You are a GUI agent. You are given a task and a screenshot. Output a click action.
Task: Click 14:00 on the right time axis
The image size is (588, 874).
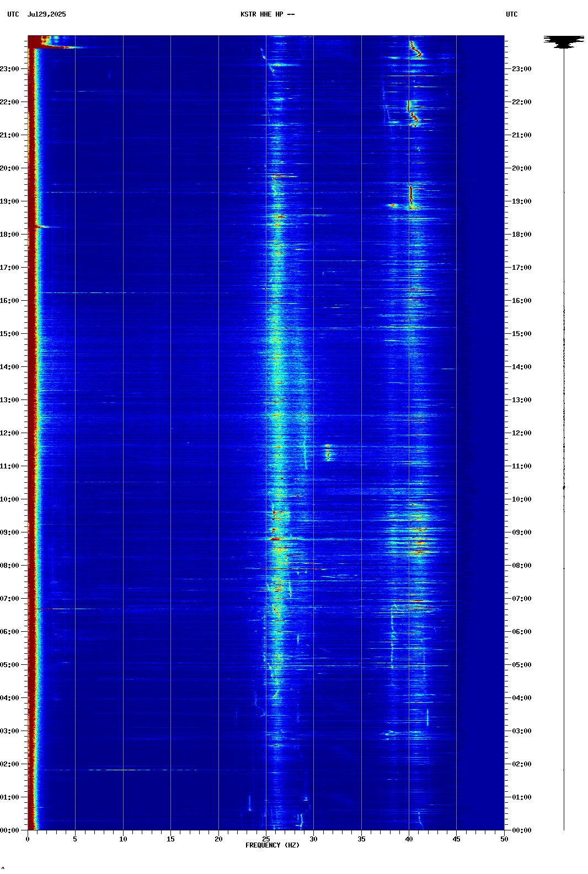tap(522, 367)
